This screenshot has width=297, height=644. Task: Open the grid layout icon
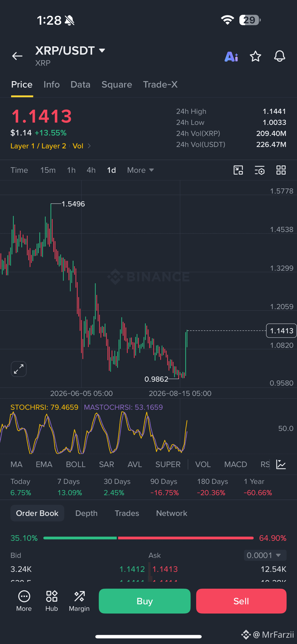click(x=281, y=170)
